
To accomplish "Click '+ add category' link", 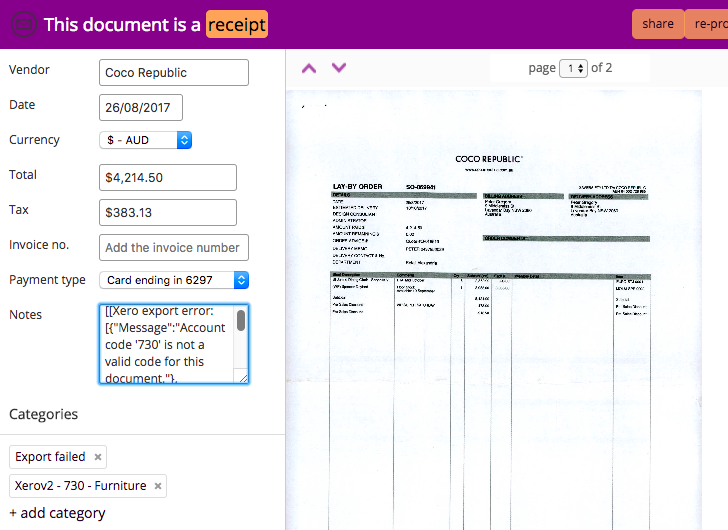I will [x=57, y=513].
